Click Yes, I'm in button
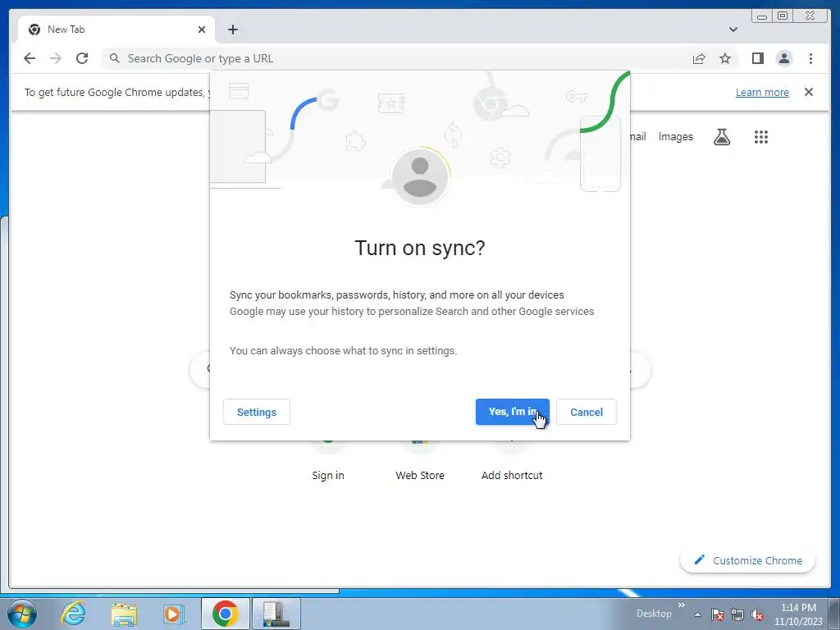 pos(512,412)
